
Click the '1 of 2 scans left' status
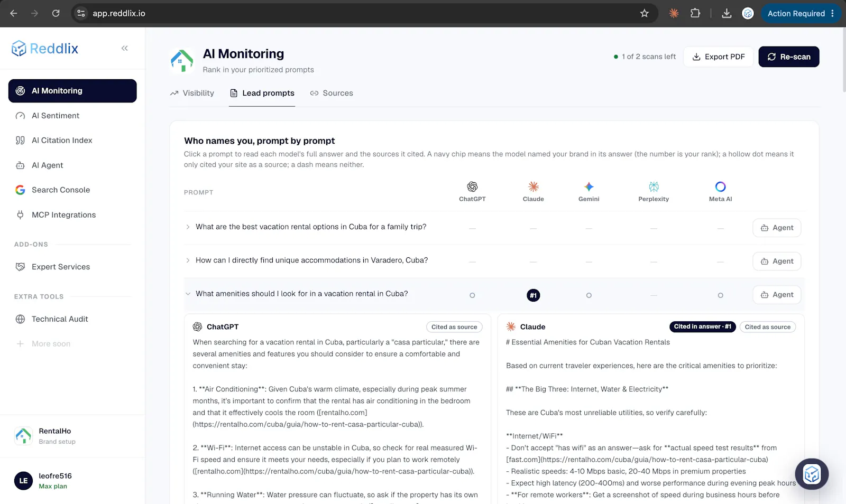[x=645, y=57]
